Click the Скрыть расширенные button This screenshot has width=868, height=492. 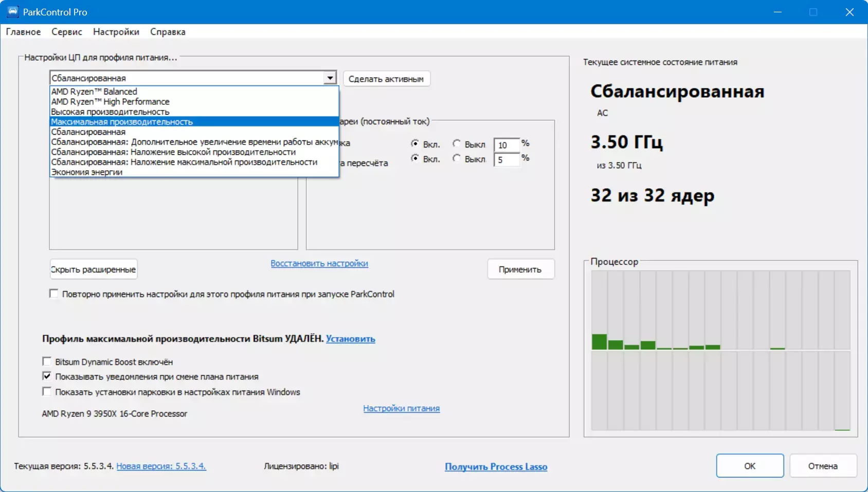[x=94, y=269]
